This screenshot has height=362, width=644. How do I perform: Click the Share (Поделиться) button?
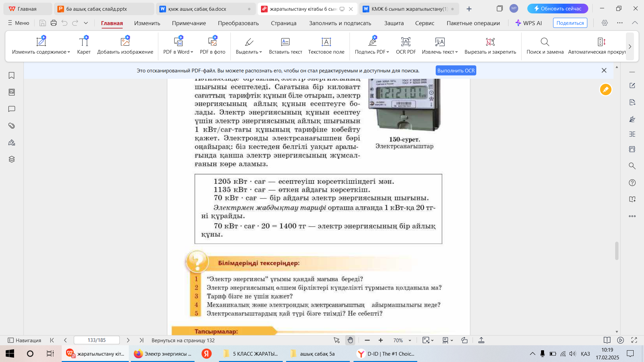point(570,23)
